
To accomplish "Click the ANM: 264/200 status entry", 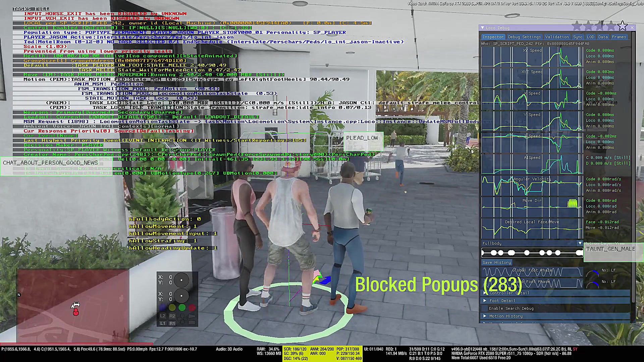I will pyautogui.click(x=322, y=349).
